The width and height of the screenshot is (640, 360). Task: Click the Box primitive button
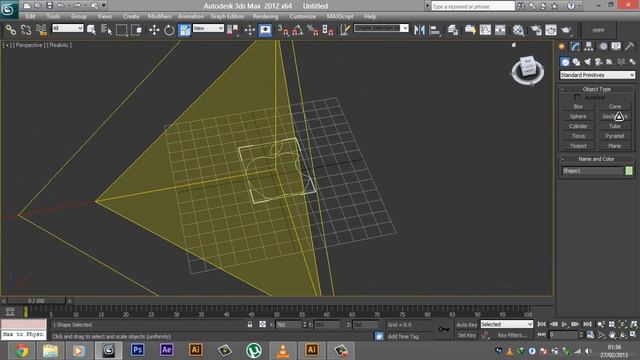[578, 107]
